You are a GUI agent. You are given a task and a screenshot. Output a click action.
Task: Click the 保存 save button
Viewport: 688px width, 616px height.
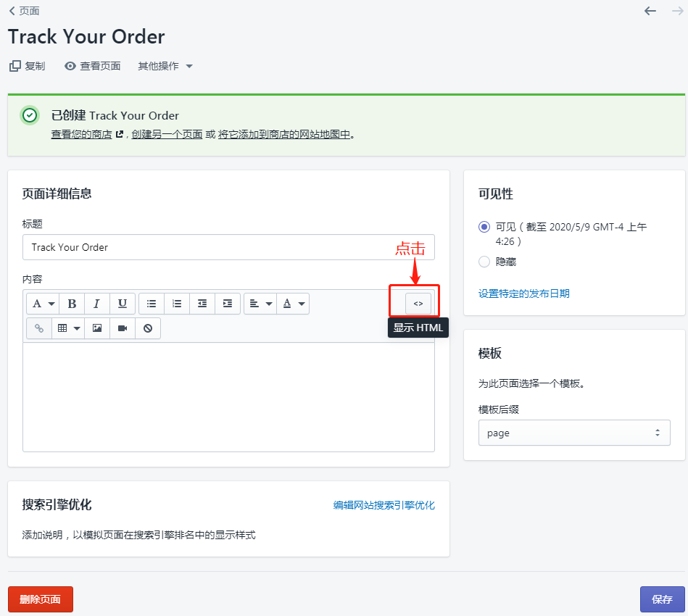click(x=662, y=599)
